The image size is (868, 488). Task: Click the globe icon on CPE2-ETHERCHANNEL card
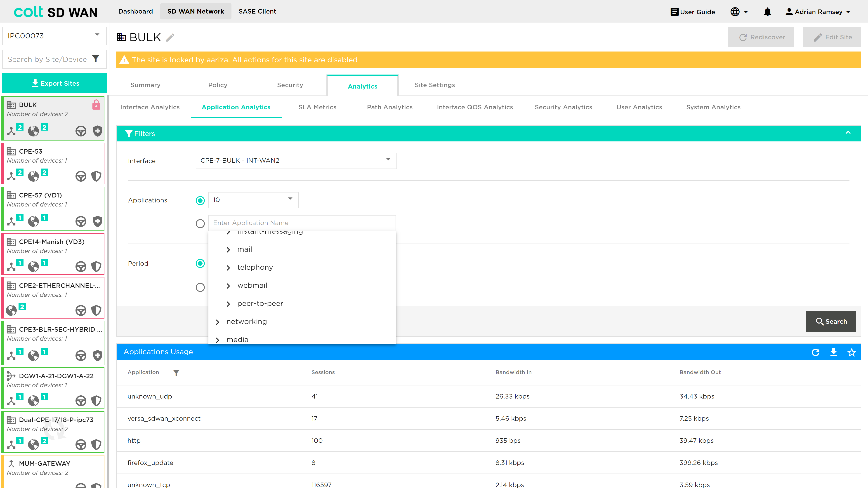[12, 310]
